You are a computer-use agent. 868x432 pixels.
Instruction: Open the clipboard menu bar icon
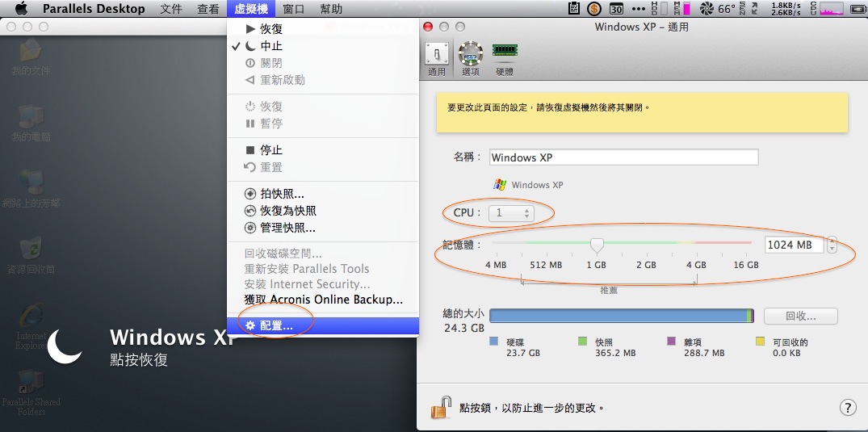[x=575, y=8]
